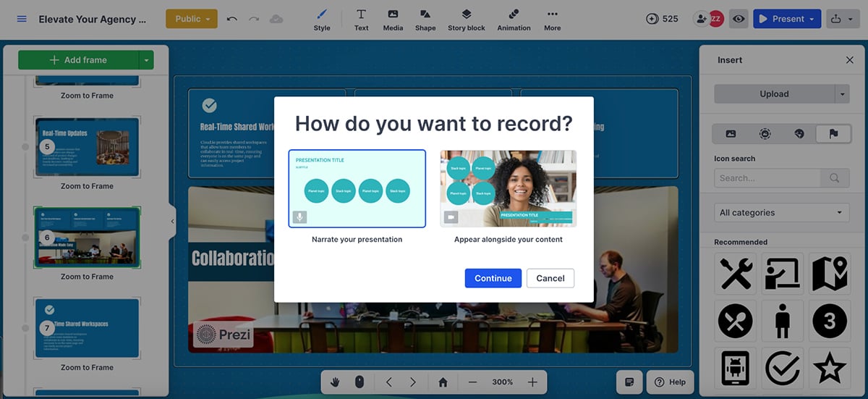Select the mouse pointer mode
The image size is (868, 399).
coord(359,382)
